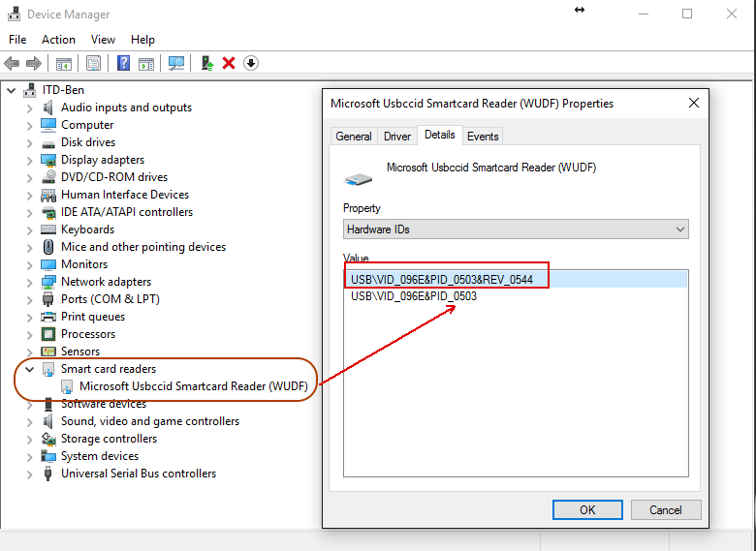Select the System devices tree item
The width and height of the screenshot is (756, 551).
pos(100,456)
